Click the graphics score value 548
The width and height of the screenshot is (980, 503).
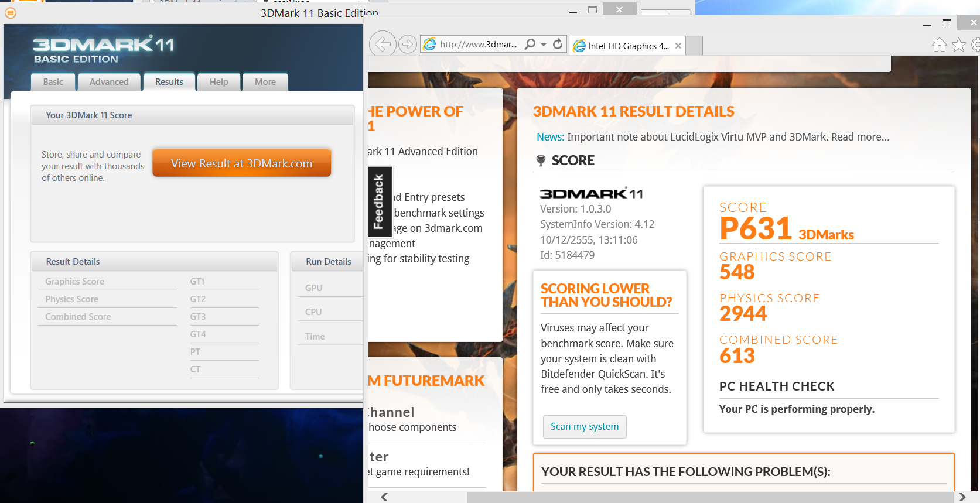(x=737, y=272)
